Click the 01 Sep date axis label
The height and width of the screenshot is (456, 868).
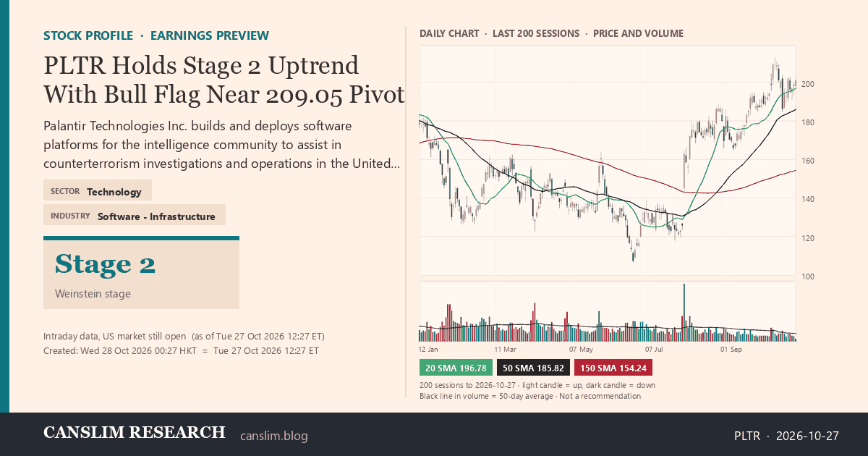(x=731, y=350)
